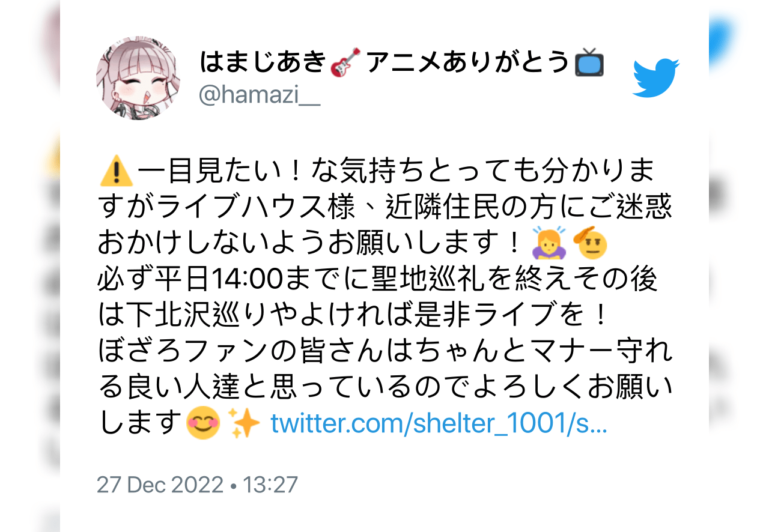Click the 27 Dec 2022 date
The height and width of the screenshot is (532, 769).
tap(160, 485)
